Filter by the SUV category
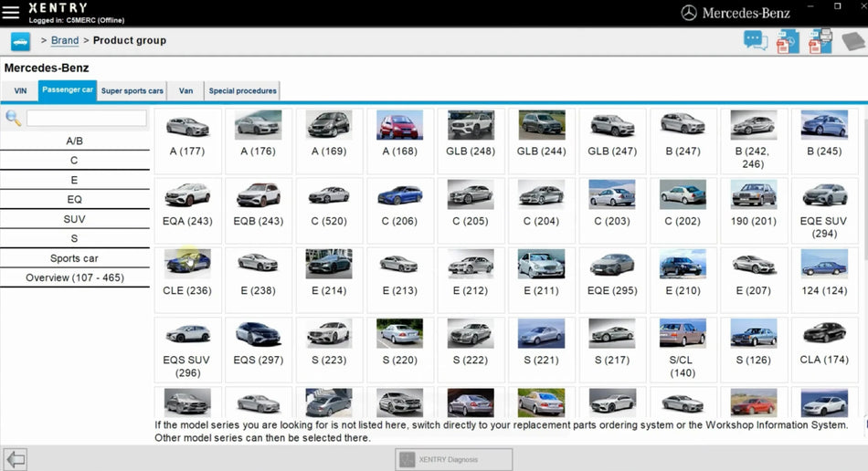This screenshot has height=471, width=868. (74, 219)
